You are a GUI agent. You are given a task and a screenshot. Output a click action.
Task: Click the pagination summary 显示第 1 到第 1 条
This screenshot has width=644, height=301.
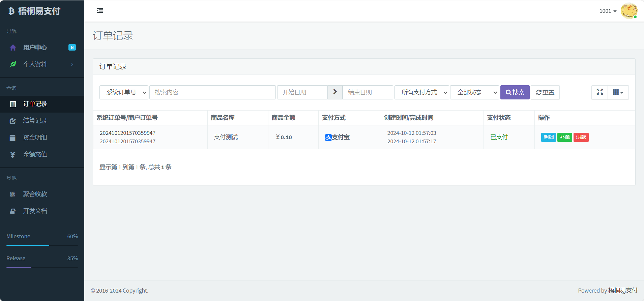(136, 167)
